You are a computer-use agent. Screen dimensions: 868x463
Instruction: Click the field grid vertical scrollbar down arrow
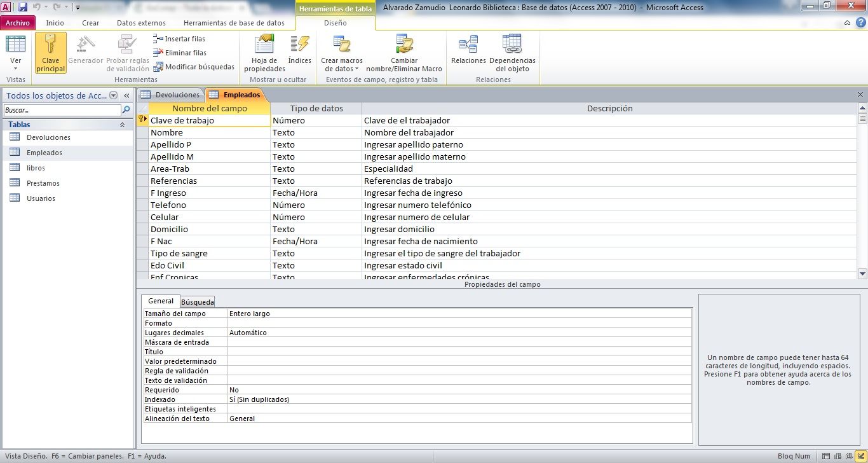pos(862,274)
